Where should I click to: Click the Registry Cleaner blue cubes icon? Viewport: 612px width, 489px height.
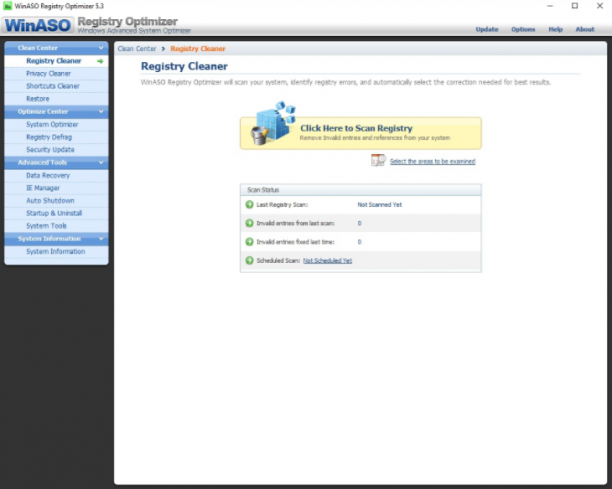pos(273,123)
